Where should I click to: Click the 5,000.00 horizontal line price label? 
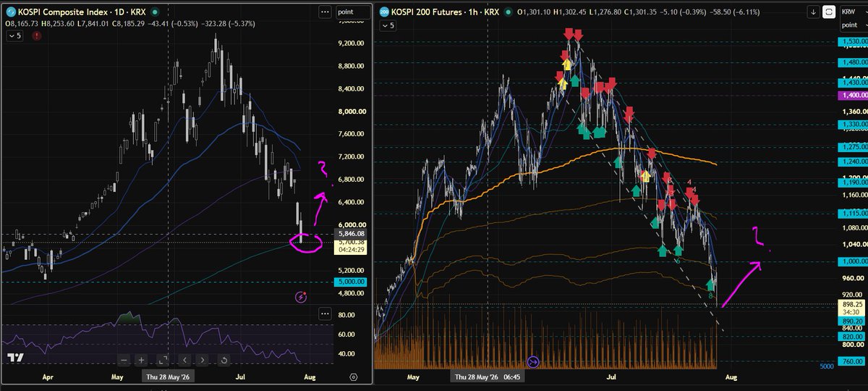[352, 282]
